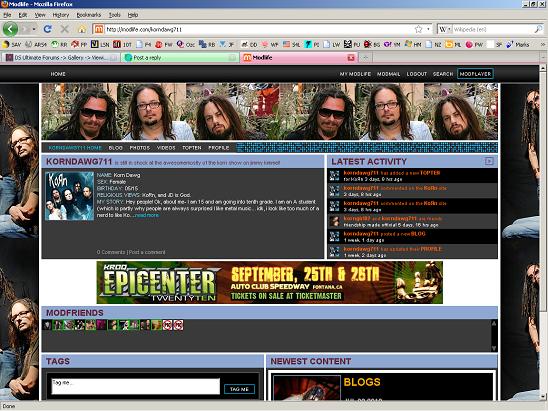Open the address bar history dropdown

pos(428,29)
